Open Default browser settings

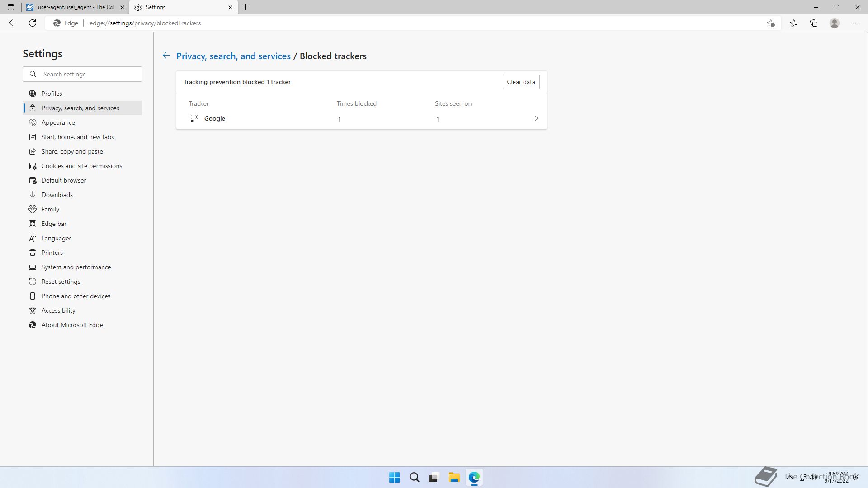[x=82, y=180]
